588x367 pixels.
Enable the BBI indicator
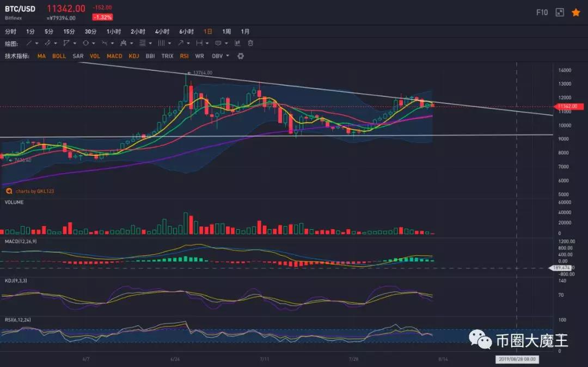click(x=150, y=56)
